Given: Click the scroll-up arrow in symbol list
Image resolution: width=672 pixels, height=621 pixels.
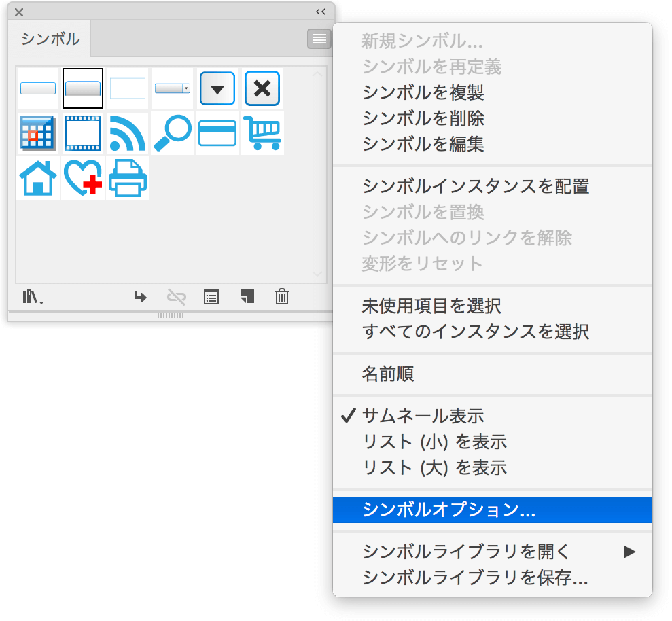Looking at the screenshot, I should click(x=317, y=75).
